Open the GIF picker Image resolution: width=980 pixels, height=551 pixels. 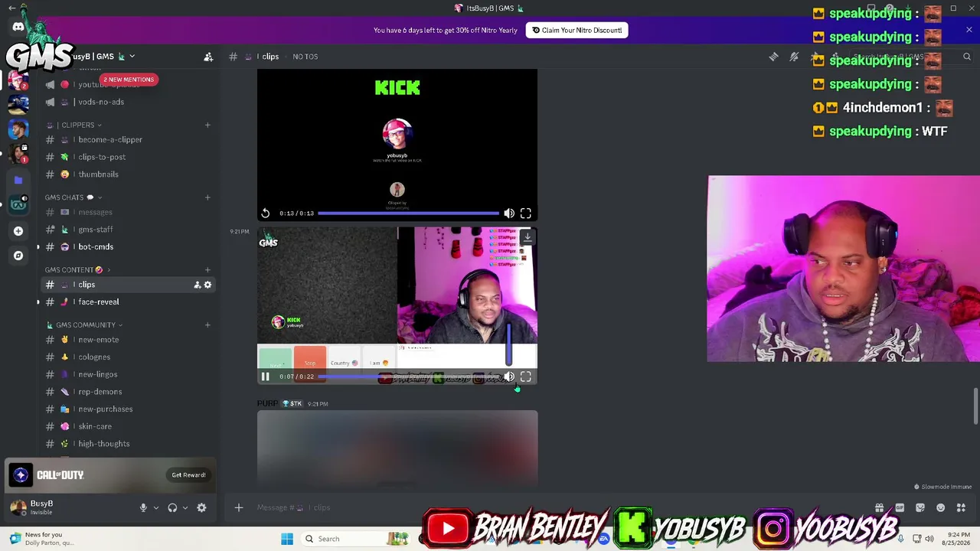click(x=900, y=507)
